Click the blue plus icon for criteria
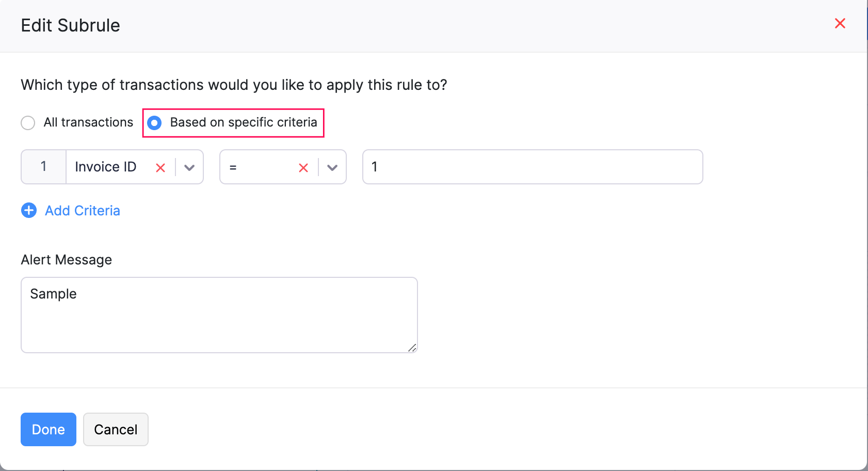This screenshot has width=868, height=471. [29, 211]
